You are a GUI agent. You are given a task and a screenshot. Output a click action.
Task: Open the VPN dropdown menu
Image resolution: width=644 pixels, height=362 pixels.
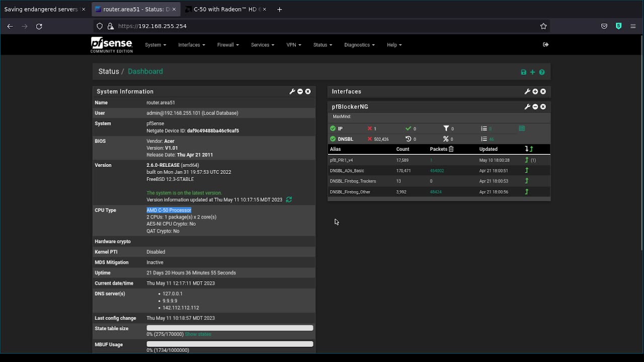tap(294, 45)
